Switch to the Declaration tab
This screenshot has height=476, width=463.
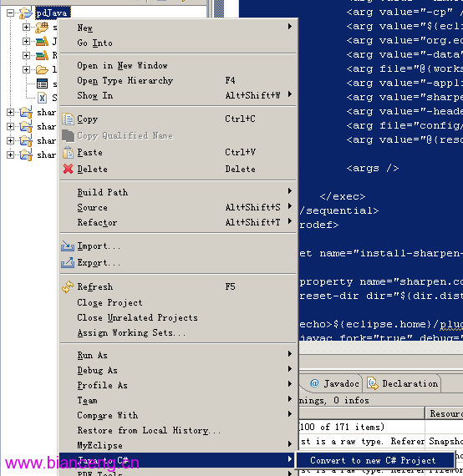tap(403, 383)
